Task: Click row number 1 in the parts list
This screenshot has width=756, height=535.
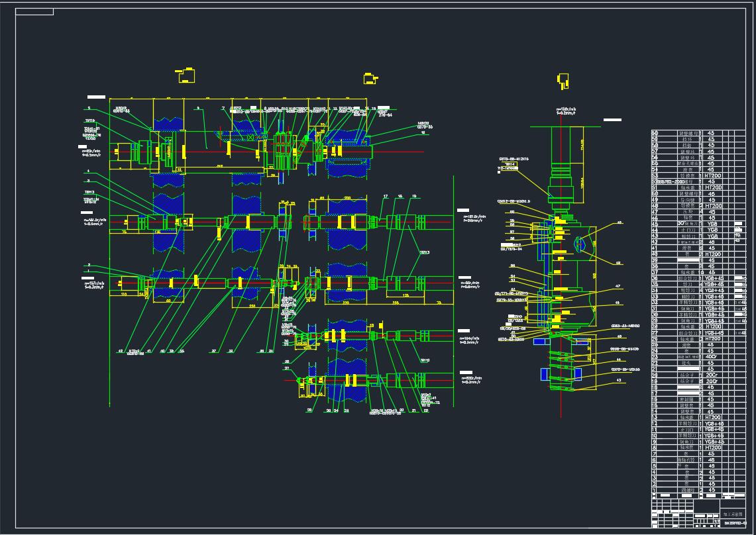Action: pos(655,490)
